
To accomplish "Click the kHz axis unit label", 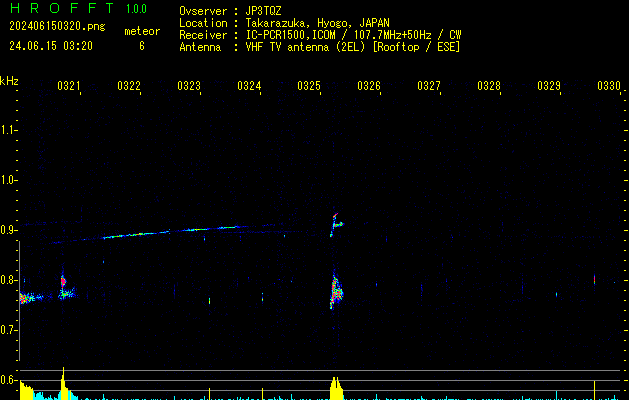I will tap(9, 81).
